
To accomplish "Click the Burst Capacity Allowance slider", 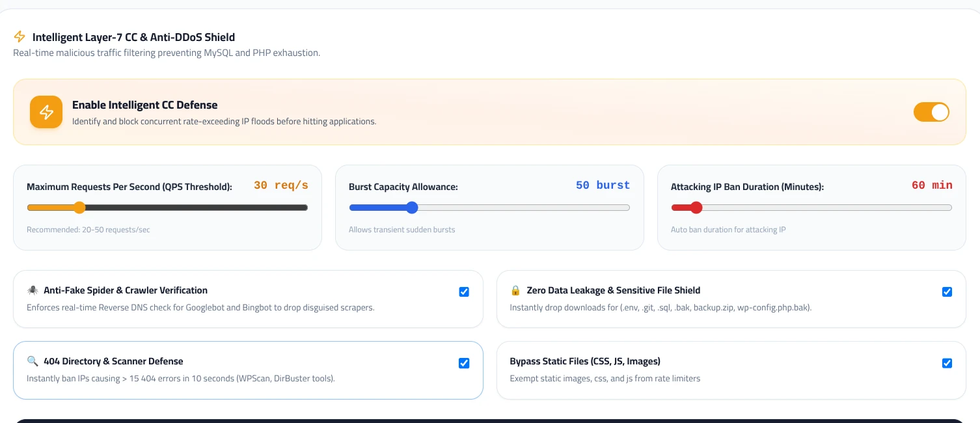I will coord(489,208).
